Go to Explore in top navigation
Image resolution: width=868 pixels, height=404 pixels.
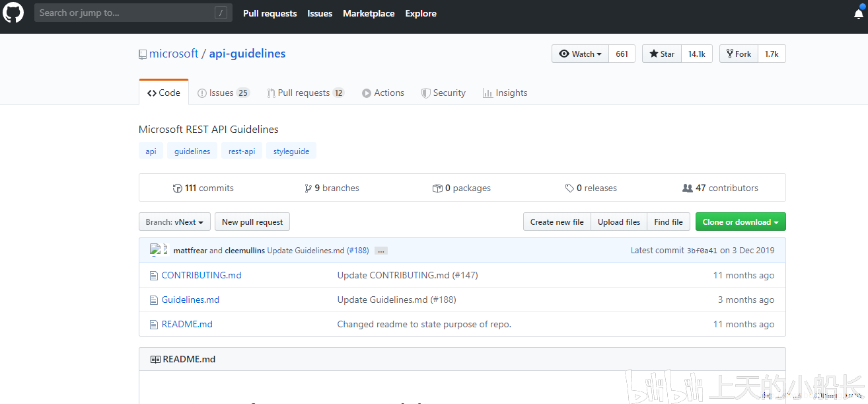421,13
